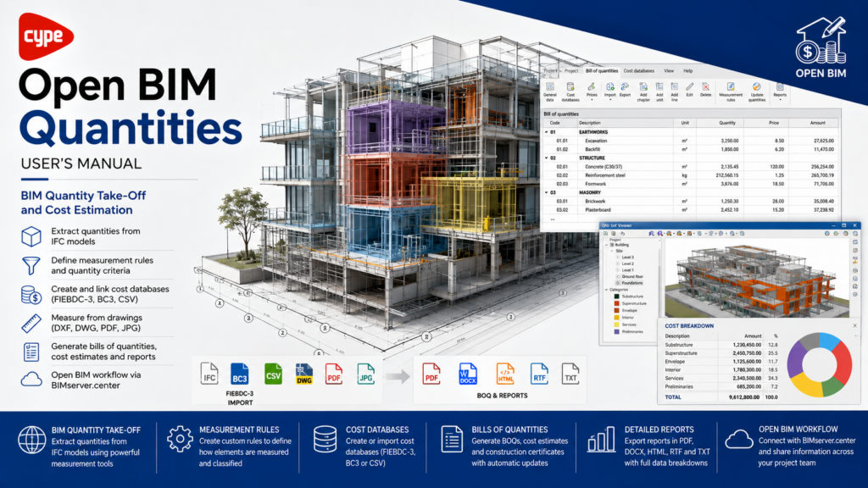Screen dimensions: 868x488
Task: Collapse chapter 02 Structure
Action: point(546,158)
